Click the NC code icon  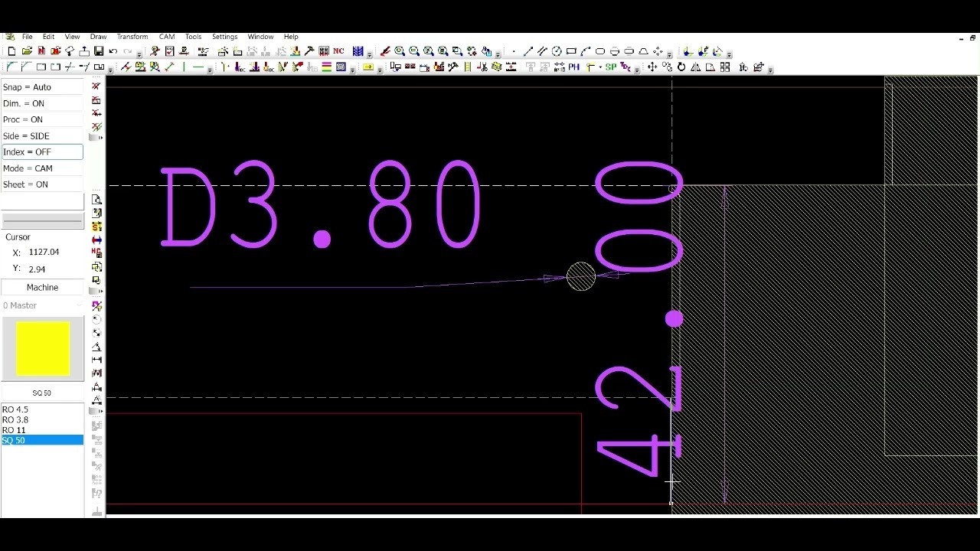click(338, 51)
